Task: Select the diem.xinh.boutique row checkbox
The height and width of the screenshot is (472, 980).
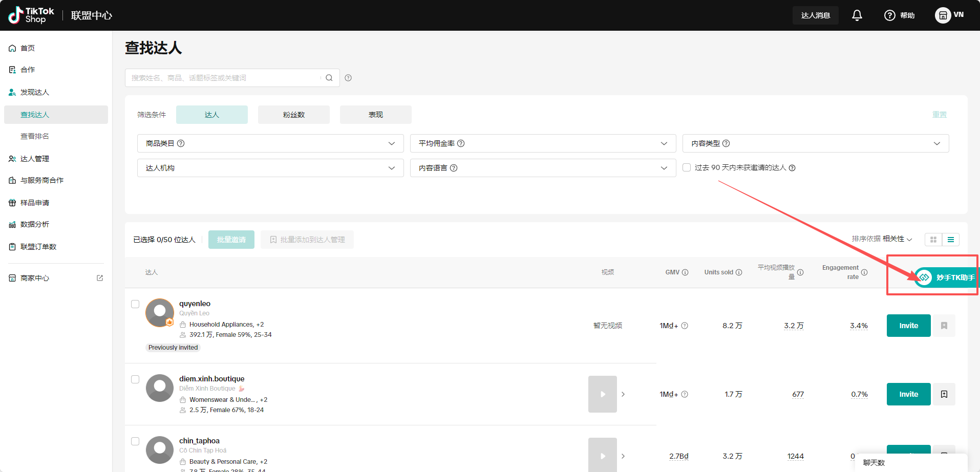Action: [x=135, y=379]
